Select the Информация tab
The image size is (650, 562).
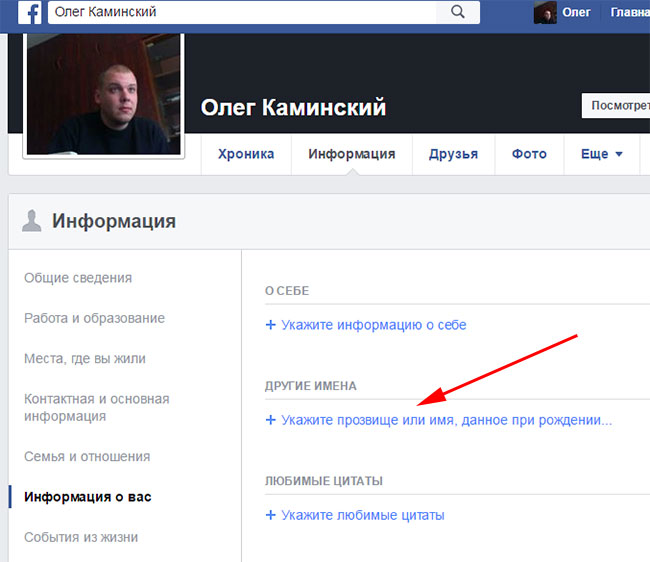tap(351, 154)
